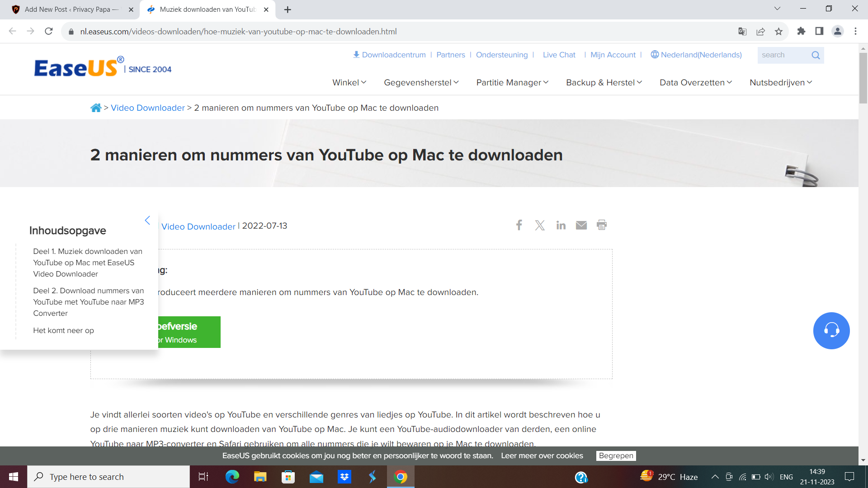
Task: Click the LinkedIn share icon
Action: [x=561, y=225]
